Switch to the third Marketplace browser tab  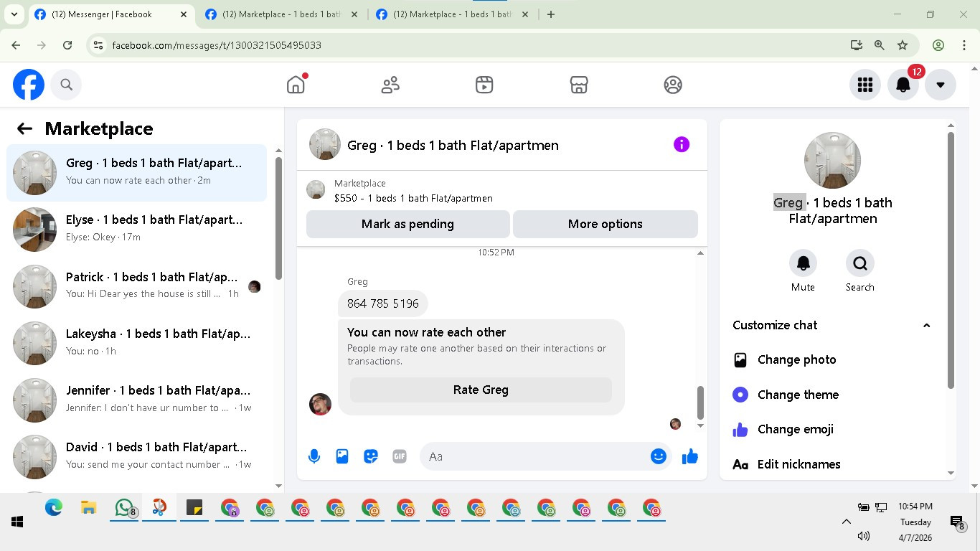pos(453,14)
